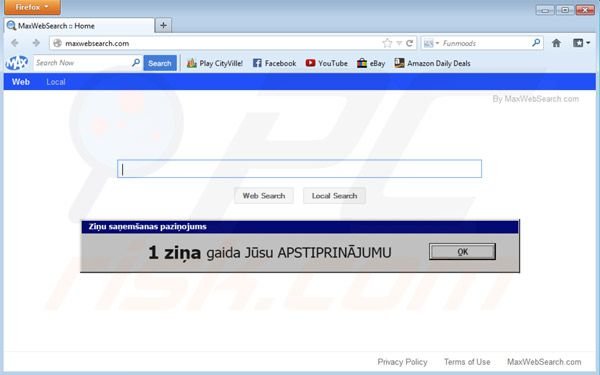Image resolution: width=600 pixels, height=375 pixels.
Task: Go forward with the forward arrow
Action: (36, 43)
